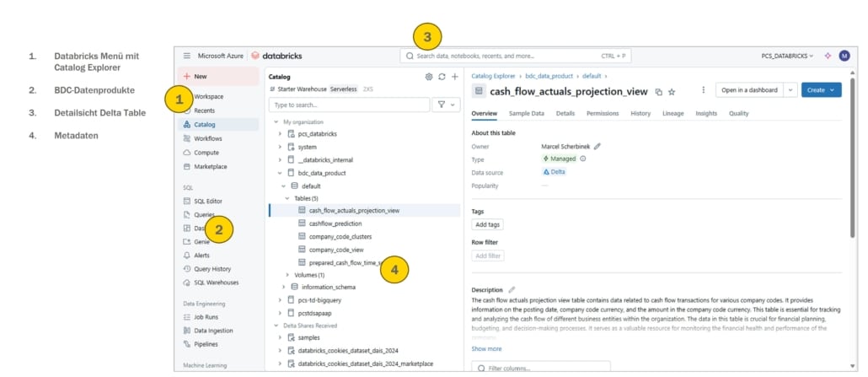Viewport: 868px width, 377px height.
Task: Click the Add tags button
Action: (x=488, y=224)
